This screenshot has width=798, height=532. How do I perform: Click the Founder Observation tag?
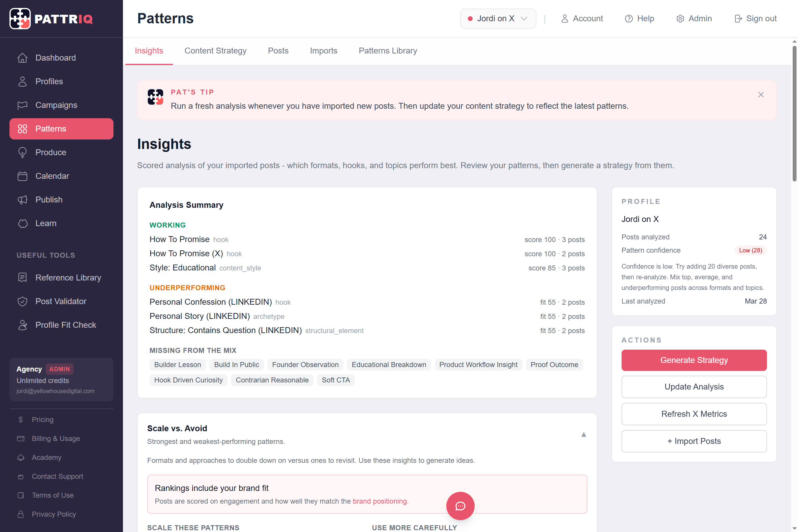[305, 365]
